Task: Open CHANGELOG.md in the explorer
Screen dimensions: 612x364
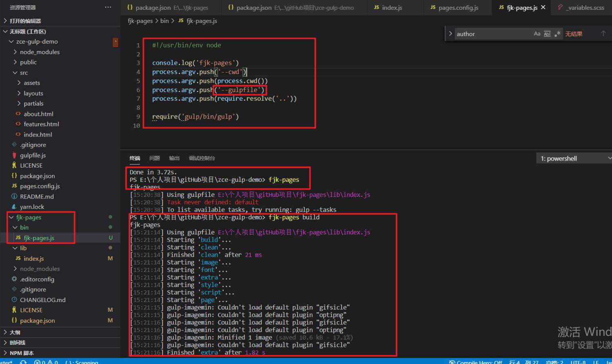Action: (42, 300)
